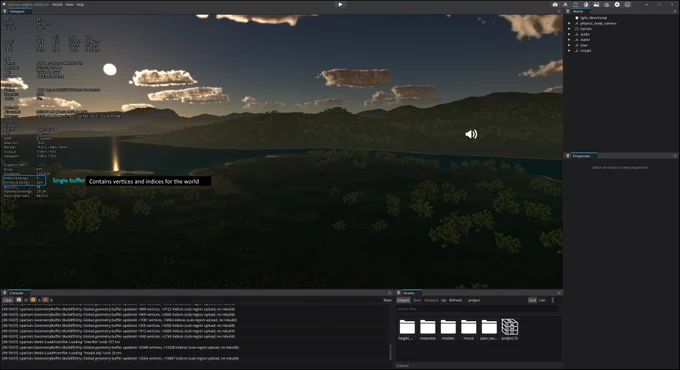Click the Import button in Assets

coord(403,300)
